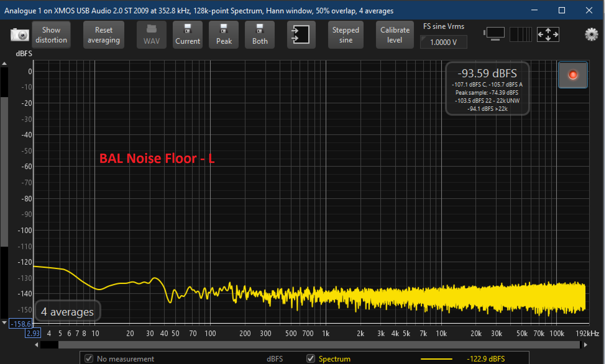Click horizontal scrollbar right arrow
Viewport: 605px width, 364px height.
tap(585, 345)
